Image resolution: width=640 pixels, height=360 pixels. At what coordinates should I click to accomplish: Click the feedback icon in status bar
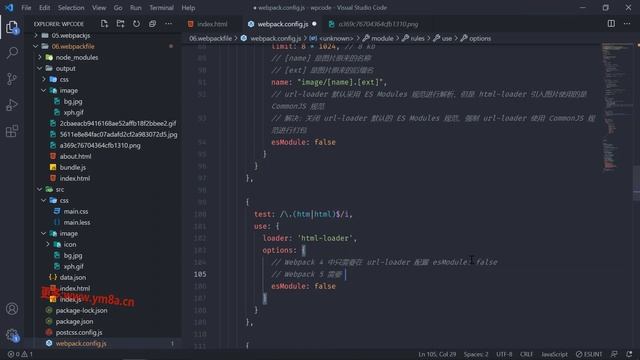(614, 354)
